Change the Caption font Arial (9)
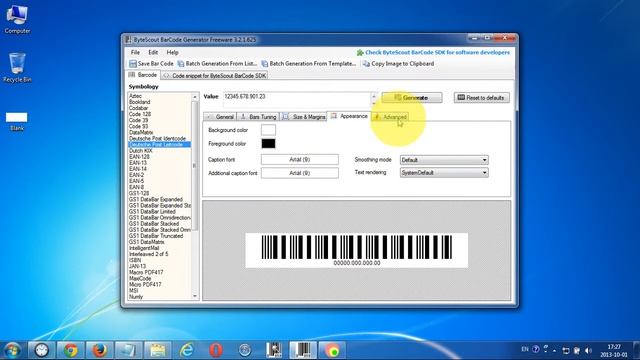Image resolution: width=640 pixels, height=360 pixels. [300, 160]
